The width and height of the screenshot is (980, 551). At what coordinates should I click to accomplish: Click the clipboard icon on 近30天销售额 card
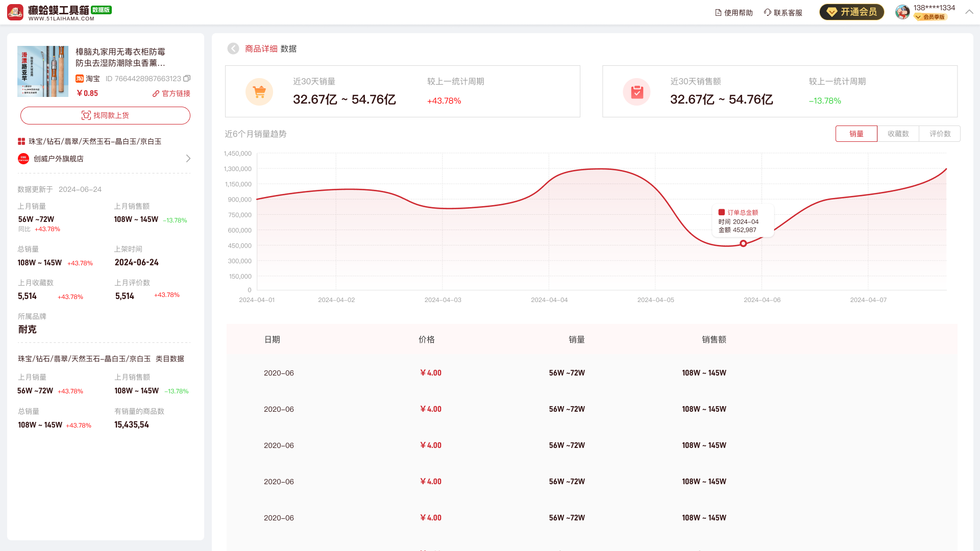coord(636,92)
